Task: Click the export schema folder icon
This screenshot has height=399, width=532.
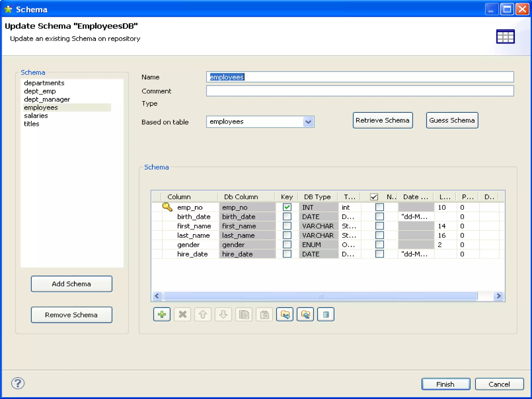Action: [305, 315]
